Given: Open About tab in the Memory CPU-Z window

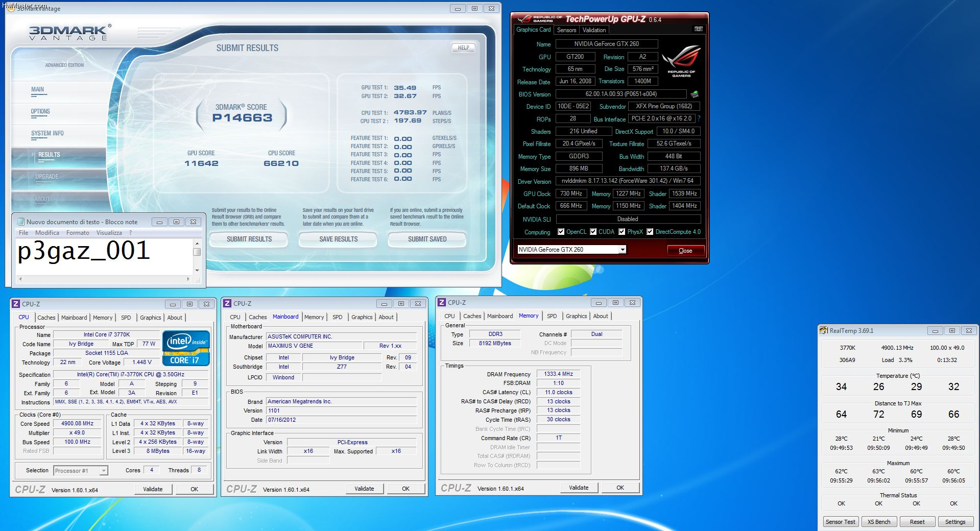Looking at the screenshot, I should coord(601,316).
